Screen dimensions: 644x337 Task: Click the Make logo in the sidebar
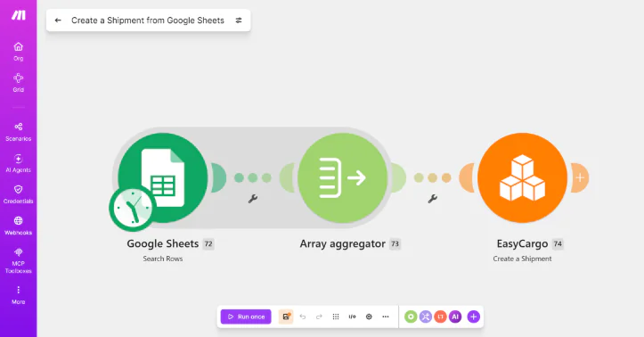click(19, 15)
